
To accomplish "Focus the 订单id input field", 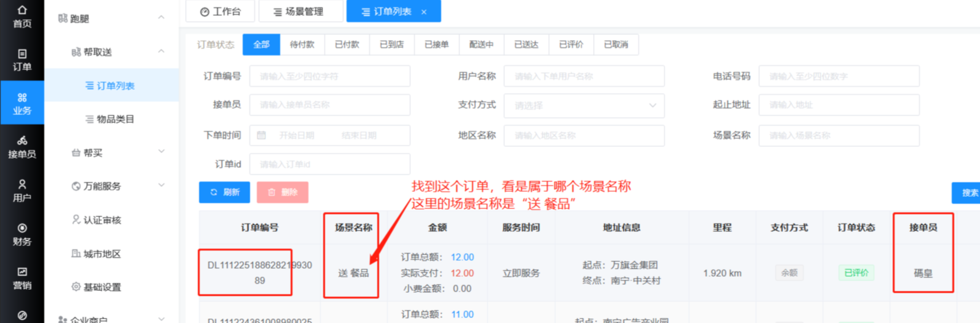I will click(x=329, y=164).
